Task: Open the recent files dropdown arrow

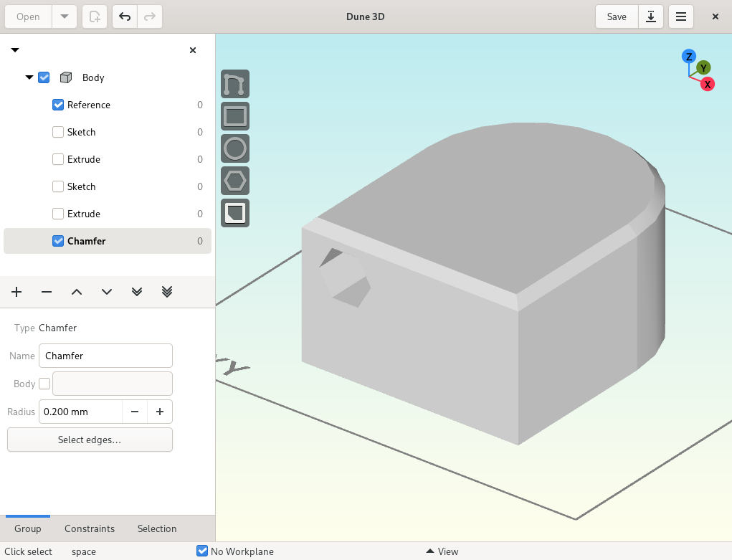Action: click(x=65, y=16)
